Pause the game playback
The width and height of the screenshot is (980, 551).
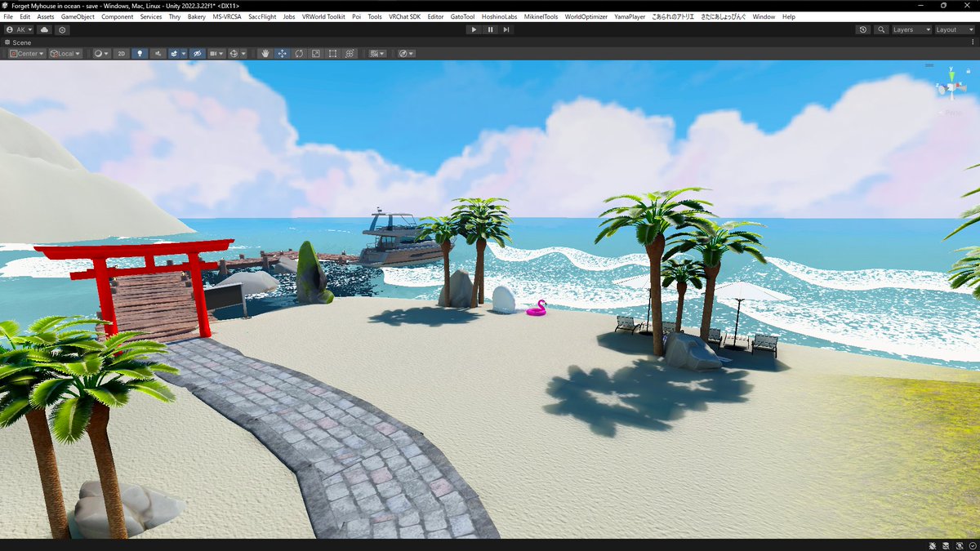click(490, 29)
